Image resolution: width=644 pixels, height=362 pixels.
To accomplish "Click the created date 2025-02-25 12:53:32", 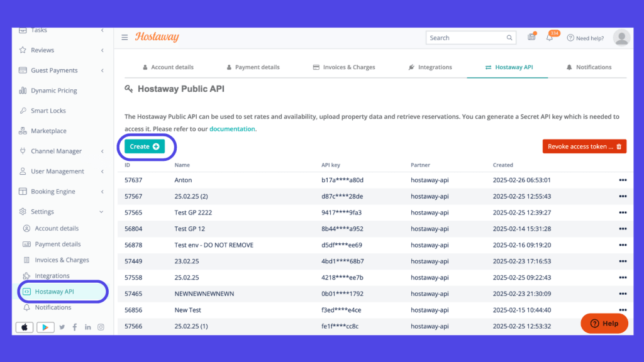I will pos(522,326).
